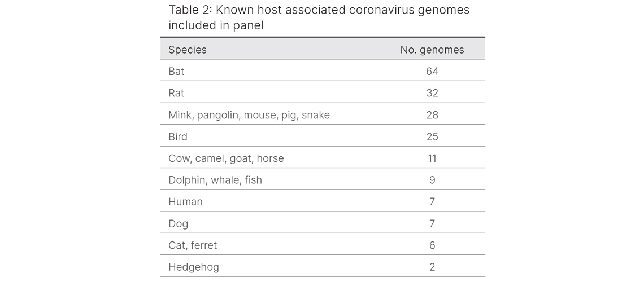Click the genome count 2 for Hedgehog

(x=432, y=267)
